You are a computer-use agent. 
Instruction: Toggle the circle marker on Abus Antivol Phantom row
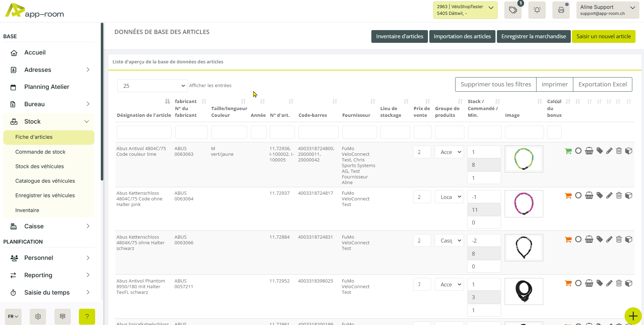pyautogui.click(x=578, y=283)
